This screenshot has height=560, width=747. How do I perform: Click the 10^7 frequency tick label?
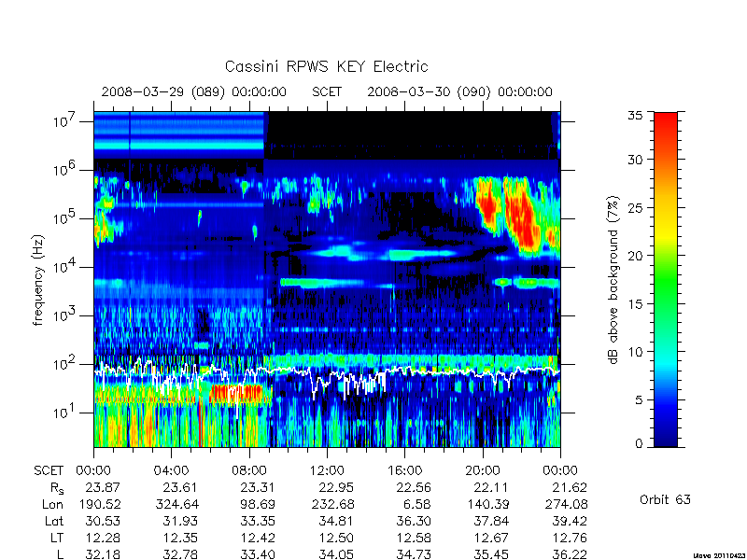point(63,120)
